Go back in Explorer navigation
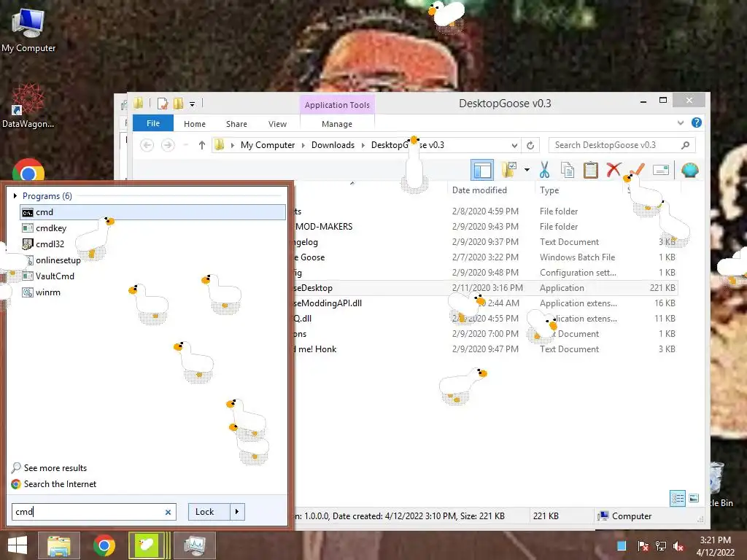 pos(147,145)
